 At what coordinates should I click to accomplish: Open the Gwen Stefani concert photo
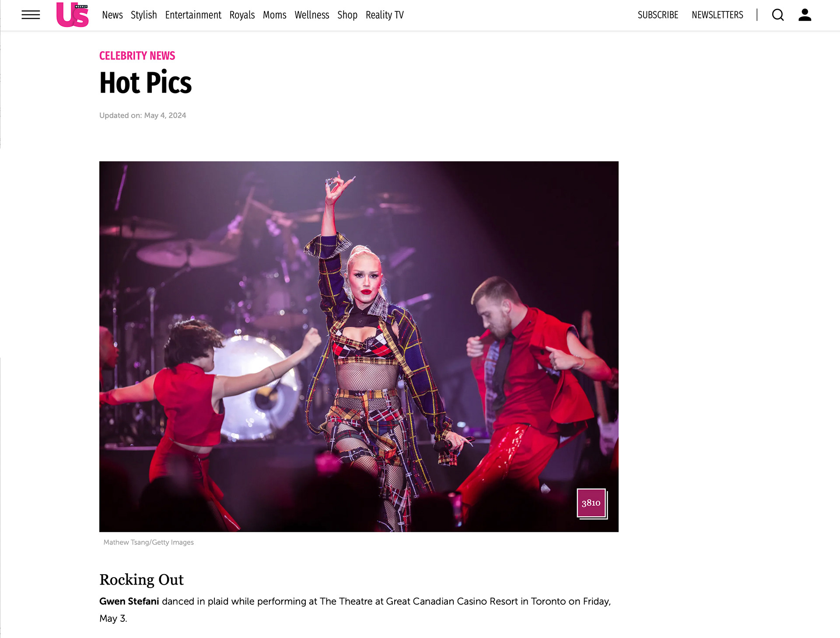point(359,346)
